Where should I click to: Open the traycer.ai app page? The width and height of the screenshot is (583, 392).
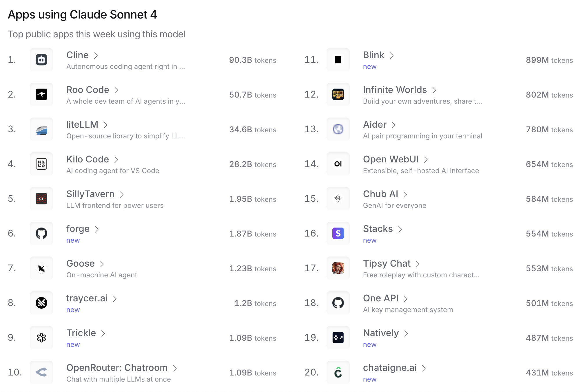coord(87,298)
